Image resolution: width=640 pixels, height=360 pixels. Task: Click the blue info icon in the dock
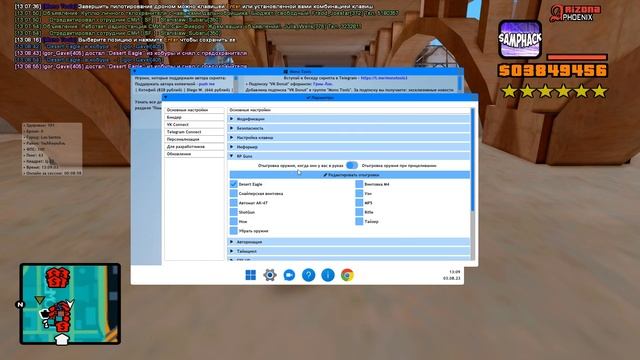coord(328,275)
